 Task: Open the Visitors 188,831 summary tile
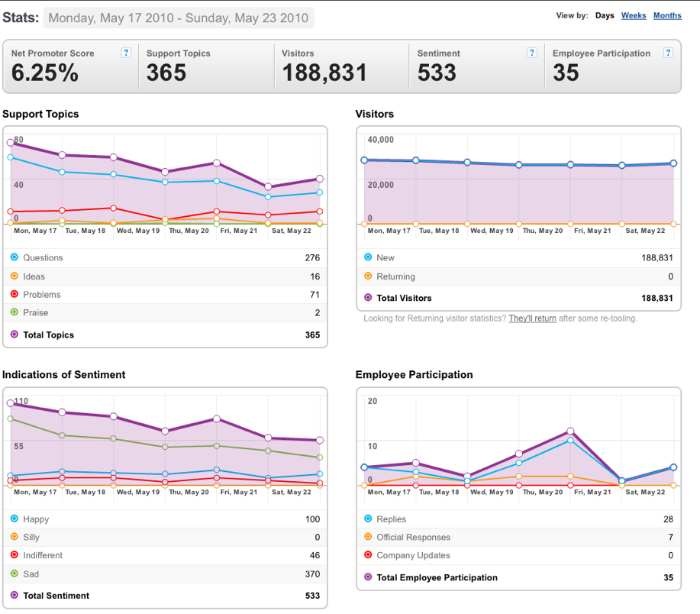[x=342, y=66]
